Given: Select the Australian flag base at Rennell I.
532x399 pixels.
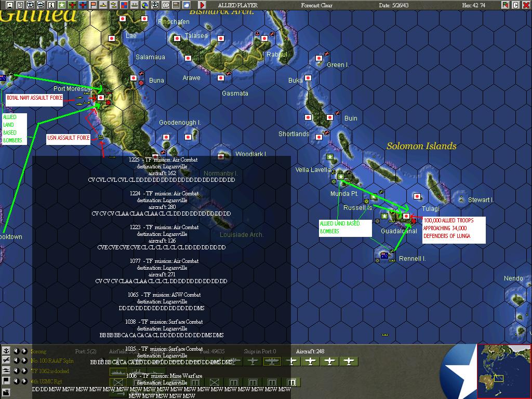Looking at the screenshot, I should [384, 256].
